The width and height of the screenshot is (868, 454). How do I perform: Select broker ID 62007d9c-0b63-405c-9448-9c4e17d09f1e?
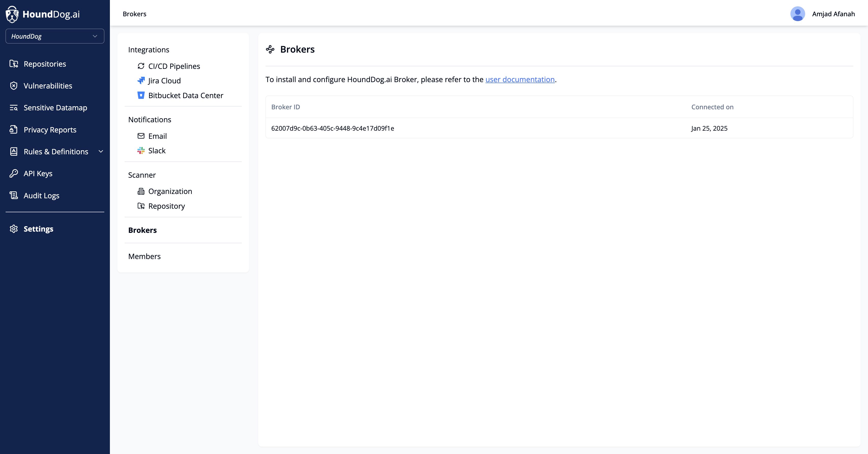(x=332, y=128)
